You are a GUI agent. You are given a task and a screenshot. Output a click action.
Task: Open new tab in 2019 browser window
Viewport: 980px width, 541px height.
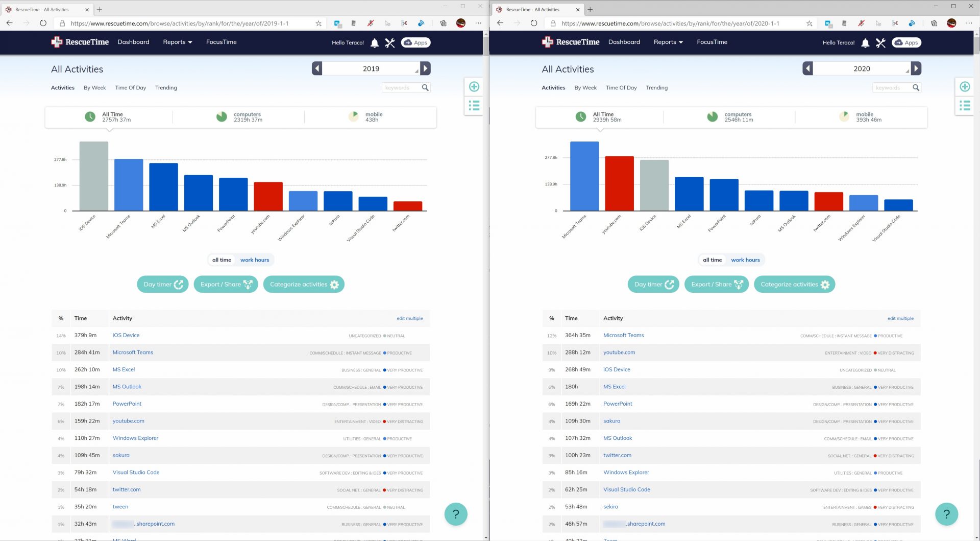(100, 9)
